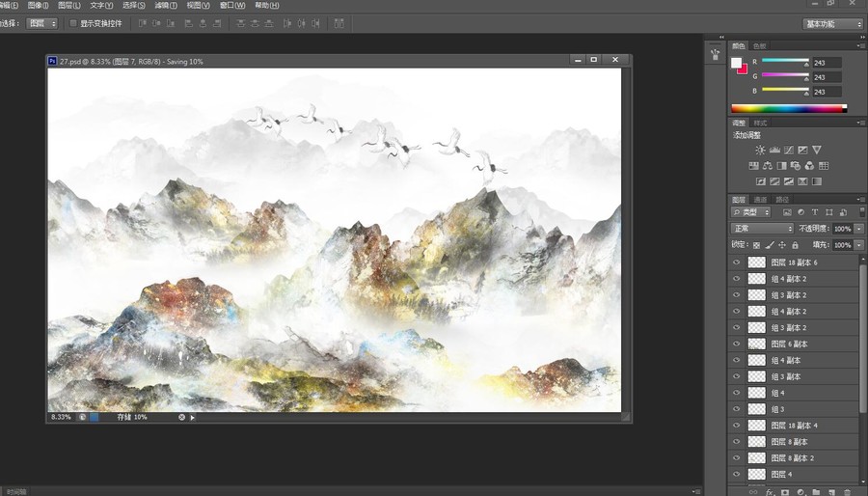Open the 图层(L) menu
868x496 pixels.
(69, 5)
